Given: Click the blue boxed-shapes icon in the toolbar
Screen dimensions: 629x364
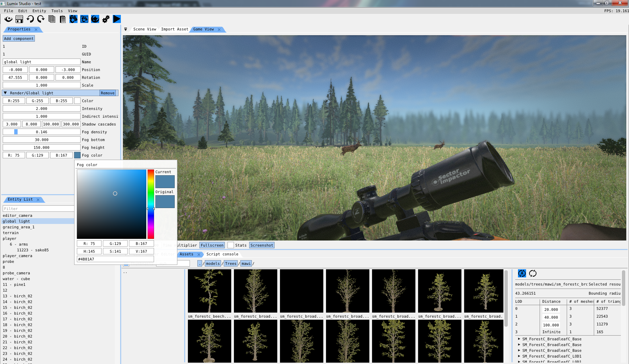Looking at the screenshot, I should [84, 19].
